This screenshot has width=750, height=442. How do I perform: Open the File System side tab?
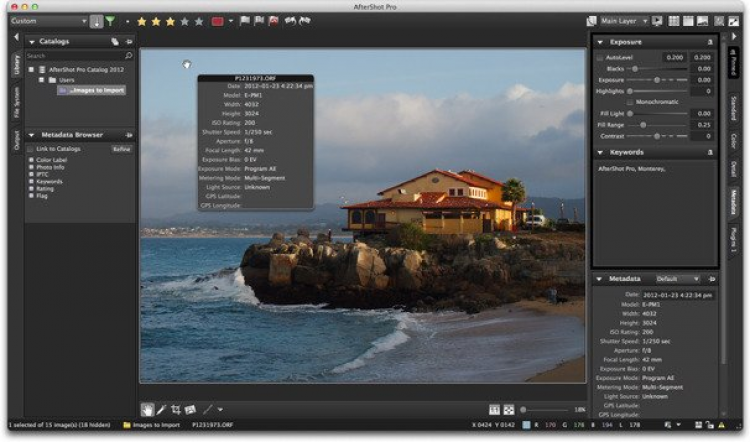pyautogui.click(x=16, y=102)
